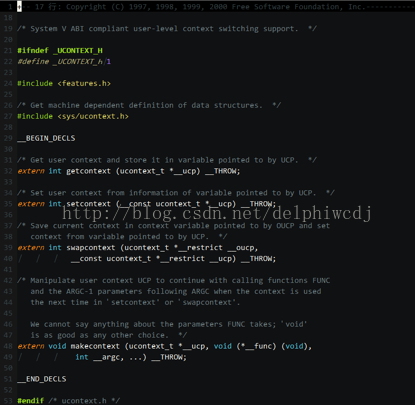Viewport: 415px width, 405px height.
Task: Click 'int __argc, ...) __THROW;' on line 49
Action: coord(131,357)
